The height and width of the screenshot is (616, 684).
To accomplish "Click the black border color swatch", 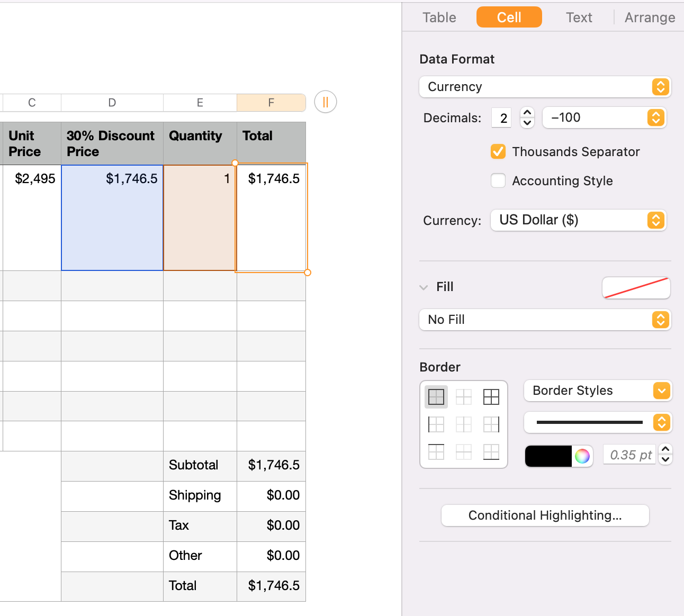I will [x=548, y=456].
